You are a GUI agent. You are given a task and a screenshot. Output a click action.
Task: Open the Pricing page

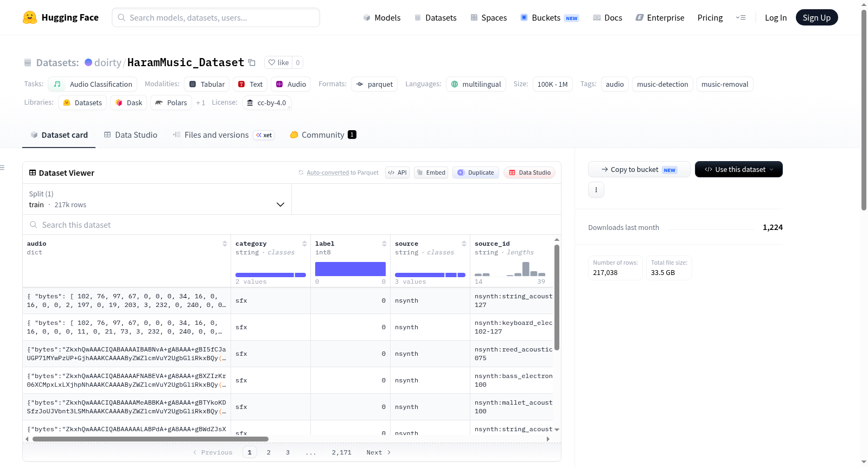tap(710, 17)
